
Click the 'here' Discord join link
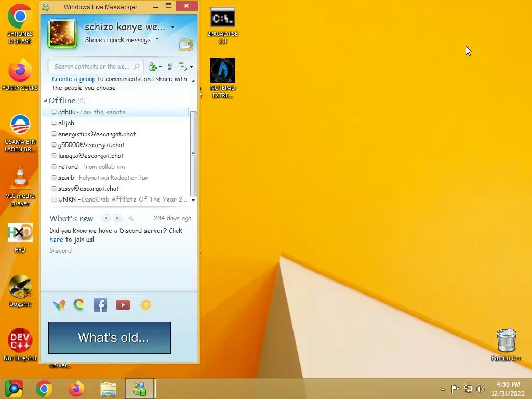pos(56,240)
